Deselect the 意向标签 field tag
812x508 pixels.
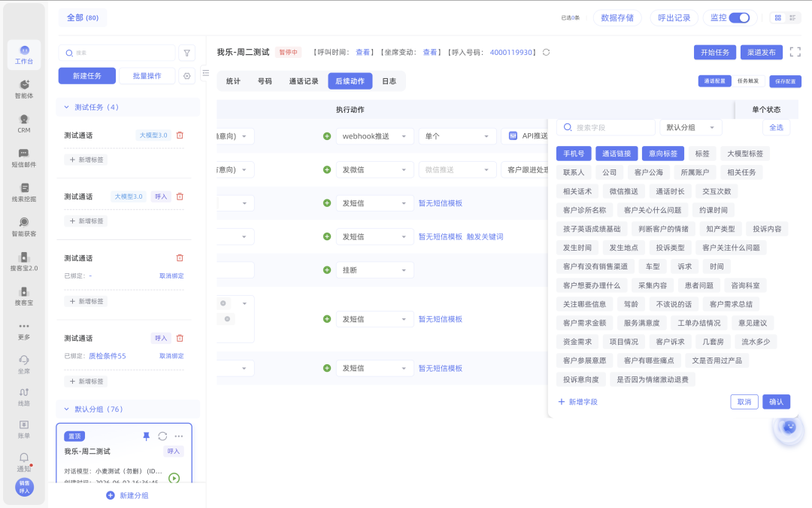coord(663,154)
